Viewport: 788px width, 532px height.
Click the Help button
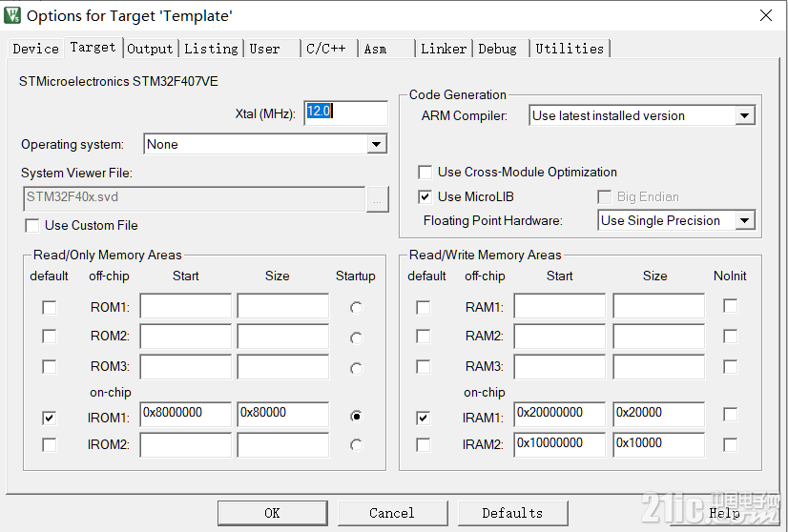tap(724, 513)
